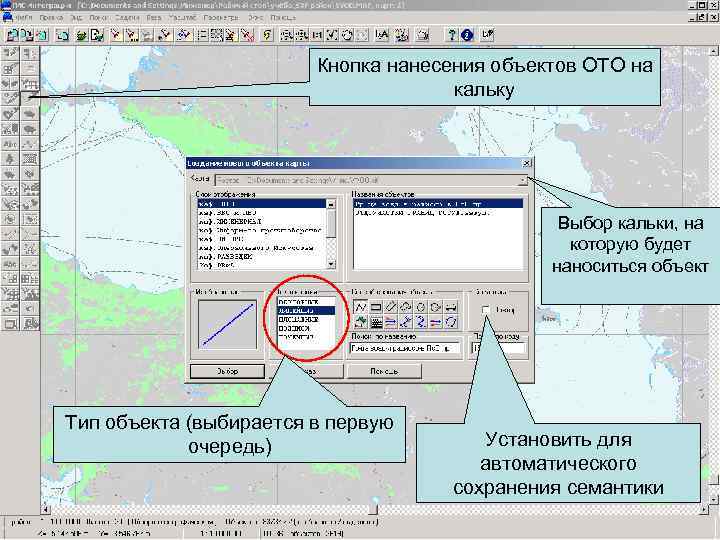This screenshot has width=720, height=540.
Task: Click the layers list scrollbar thumb
Action: [x=331, y=224]
